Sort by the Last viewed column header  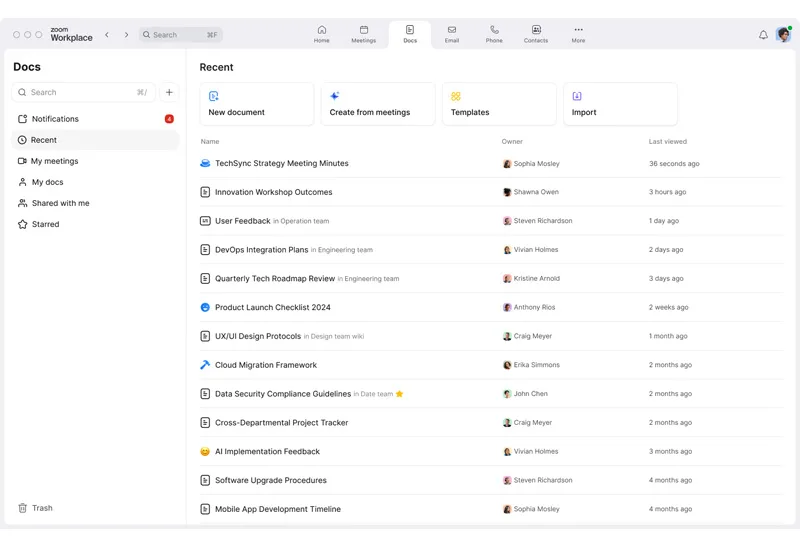667,142
